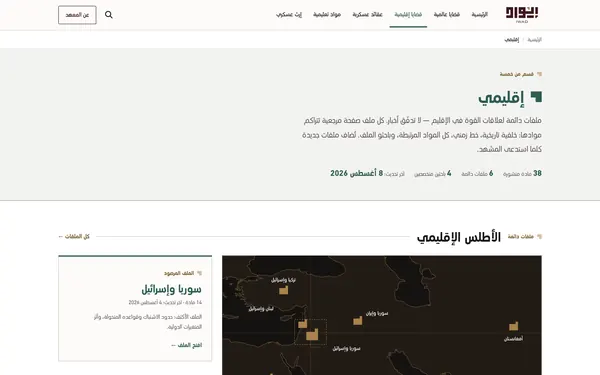The height and width of the screenshot is (375, 600).
Task: Go to the site logo home link
Action: click(522, 15)
